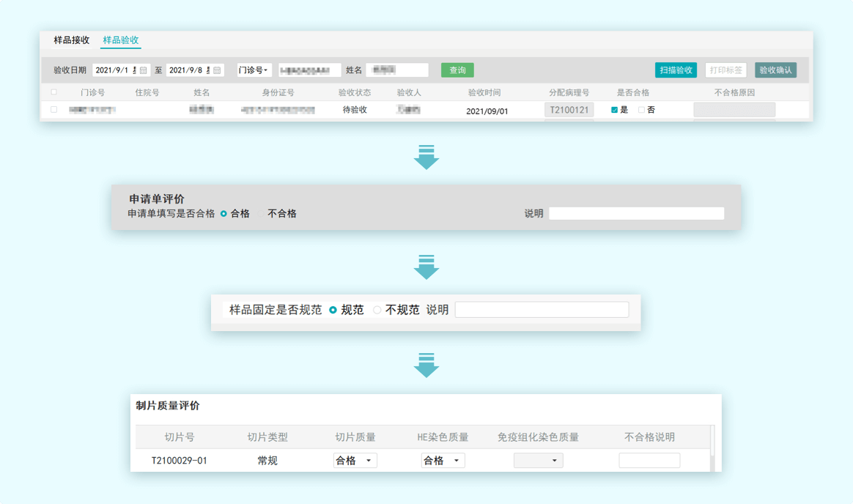Expand the 门诊号 search type dropdown
This screenshot has width=853, height=504.
(254, 70)
